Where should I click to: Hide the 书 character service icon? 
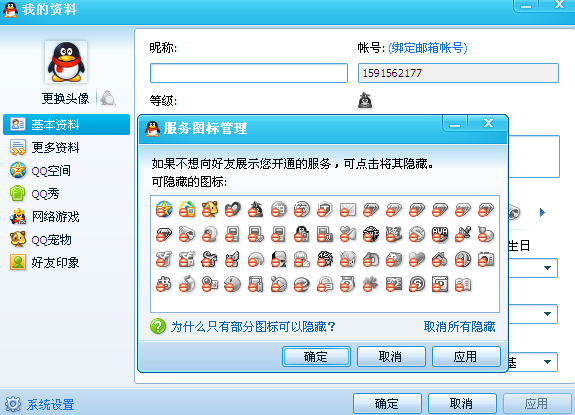click(x=164, y=284)
